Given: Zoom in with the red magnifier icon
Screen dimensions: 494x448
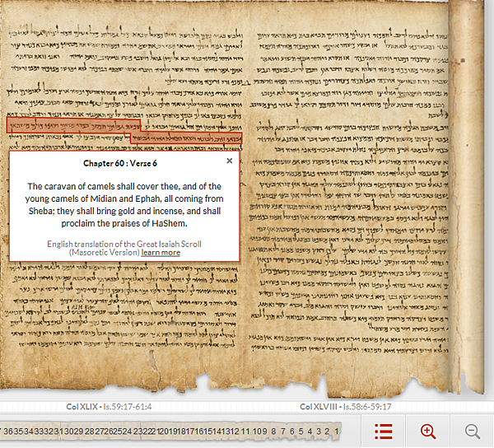Looking at the screenshot, I should click(x=428, y=432).
